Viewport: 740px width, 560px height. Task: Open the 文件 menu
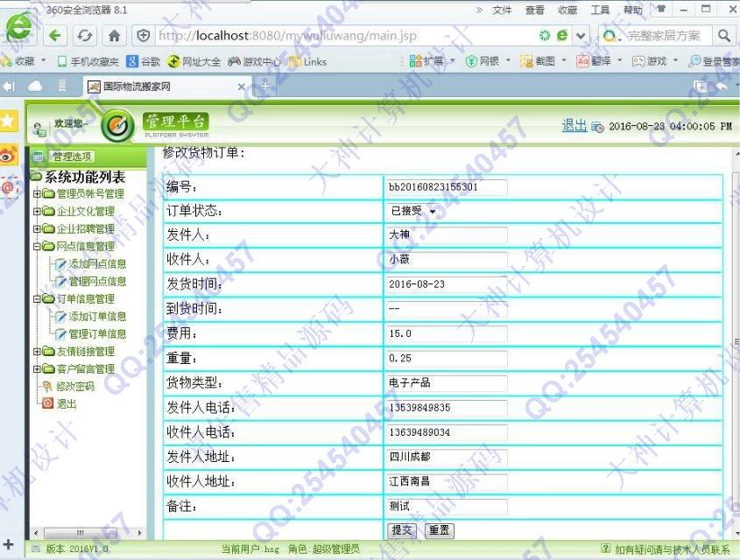point(502,10)
